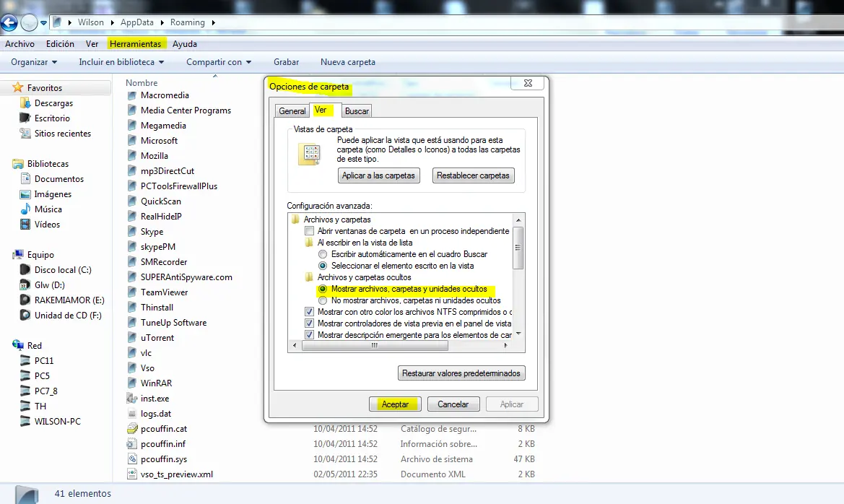The height and width of the screenshot is (504, 844).
Task: Click the Favoritos star icon
Action: coord(18,87)
